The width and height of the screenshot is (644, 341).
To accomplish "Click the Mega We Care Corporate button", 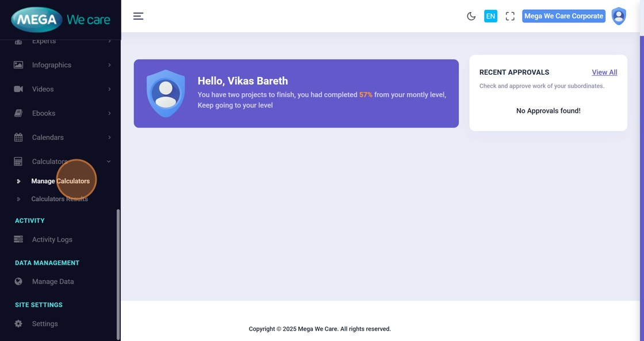I will click(x=563, y=16).
